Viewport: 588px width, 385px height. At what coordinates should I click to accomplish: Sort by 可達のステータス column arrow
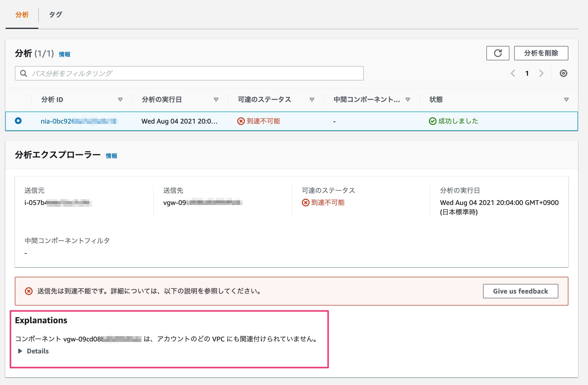[312, 99]
